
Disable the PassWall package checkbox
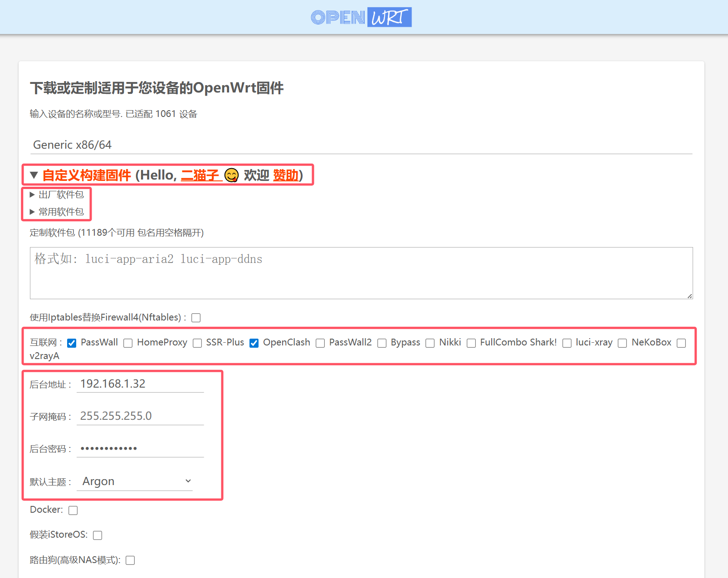[71, 343]
